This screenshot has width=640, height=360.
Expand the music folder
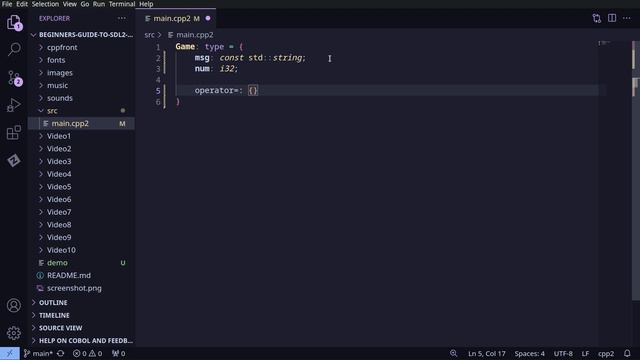click(82, 85)
